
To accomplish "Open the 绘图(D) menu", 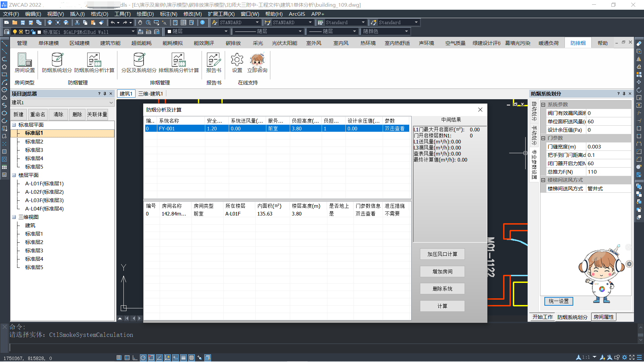I will (x=145, y=14).
